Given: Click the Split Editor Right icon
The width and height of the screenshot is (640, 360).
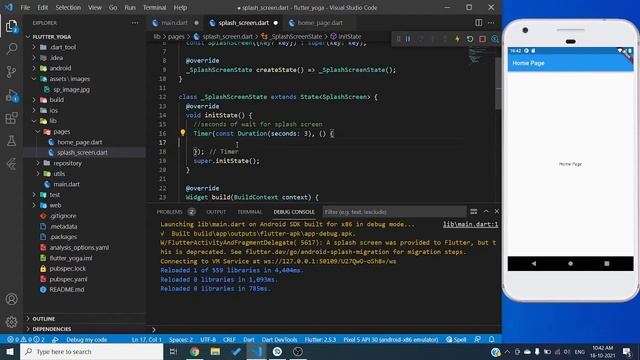Looking at the screenshot, I should 478,23.
